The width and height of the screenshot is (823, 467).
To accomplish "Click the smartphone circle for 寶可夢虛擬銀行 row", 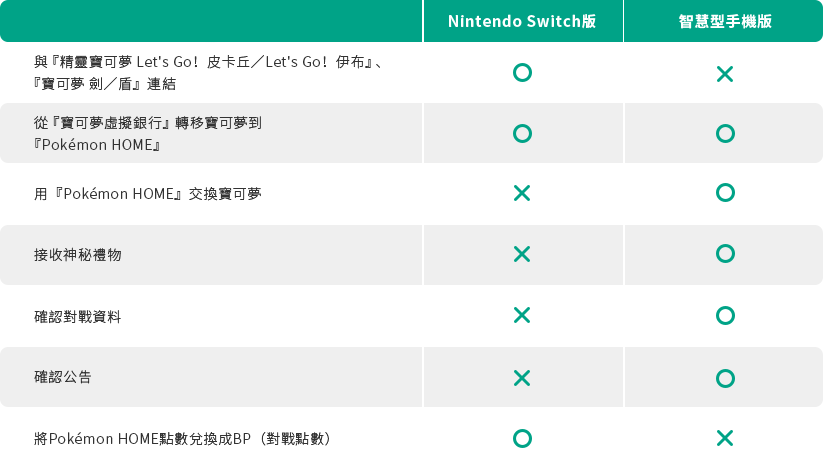I will 725,133.
